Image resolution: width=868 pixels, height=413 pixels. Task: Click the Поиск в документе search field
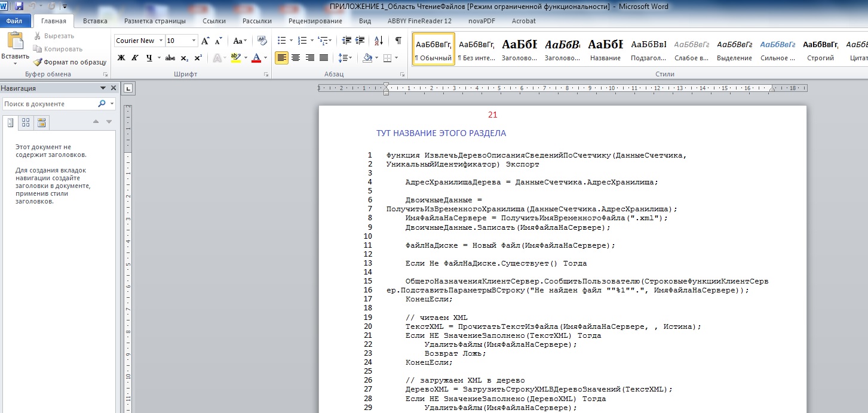pos(49,104)
